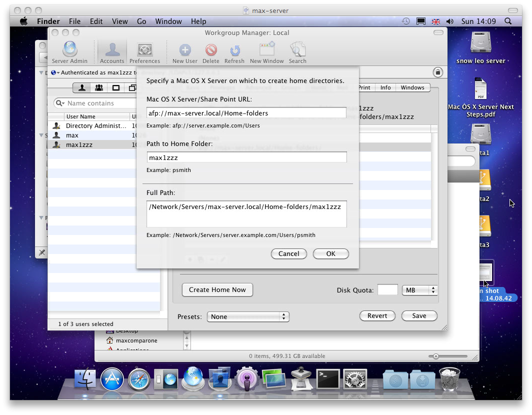Click the Refresh toolbar icon
This screenshot has width=532, height=415.
click(234, 52)
